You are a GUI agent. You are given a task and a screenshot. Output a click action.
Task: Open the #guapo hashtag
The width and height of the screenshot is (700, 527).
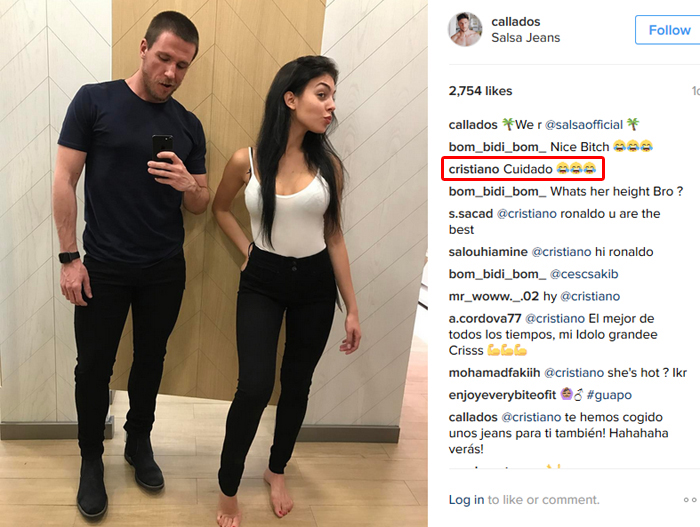click(x=609, y=395)
